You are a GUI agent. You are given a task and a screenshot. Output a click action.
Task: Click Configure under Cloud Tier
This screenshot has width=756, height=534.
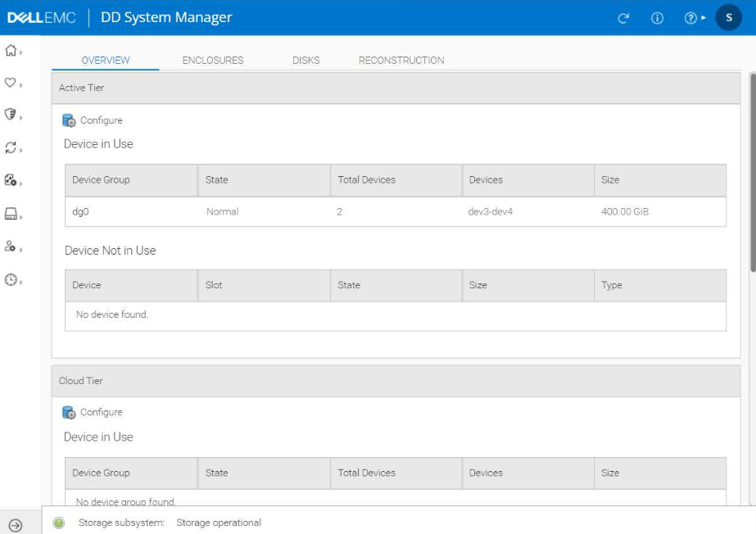pos(93,413)
